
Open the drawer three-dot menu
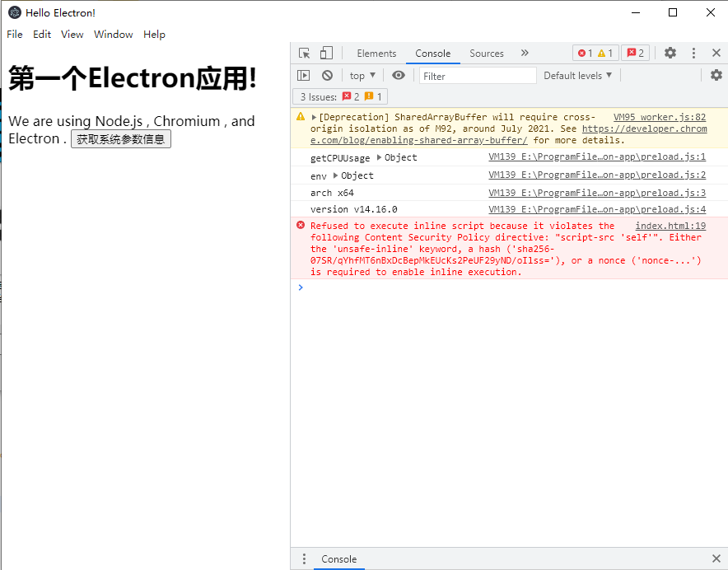(304, 558)
